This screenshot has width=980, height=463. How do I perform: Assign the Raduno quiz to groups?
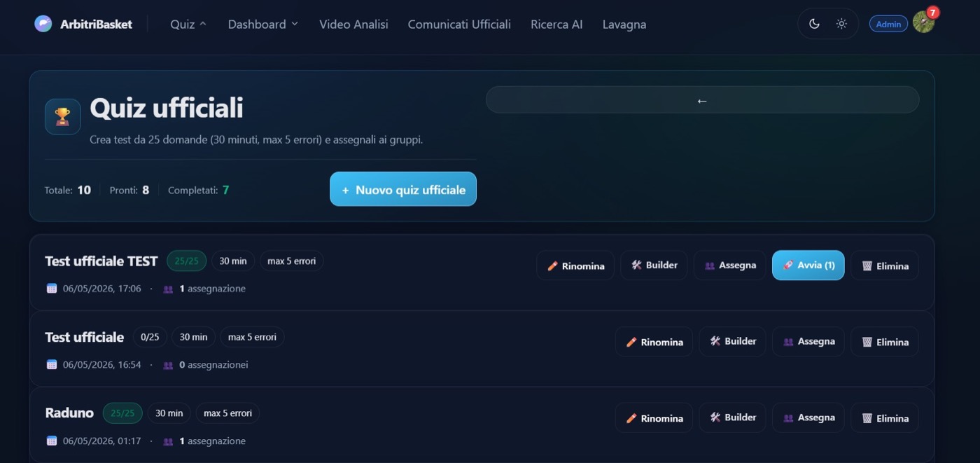tap(808, 418)
